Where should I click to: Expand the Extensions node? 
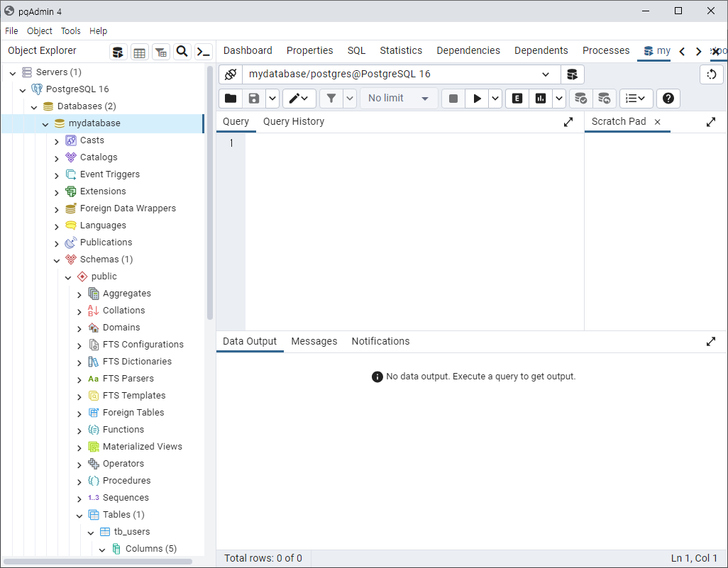click(x=57, y=192)
